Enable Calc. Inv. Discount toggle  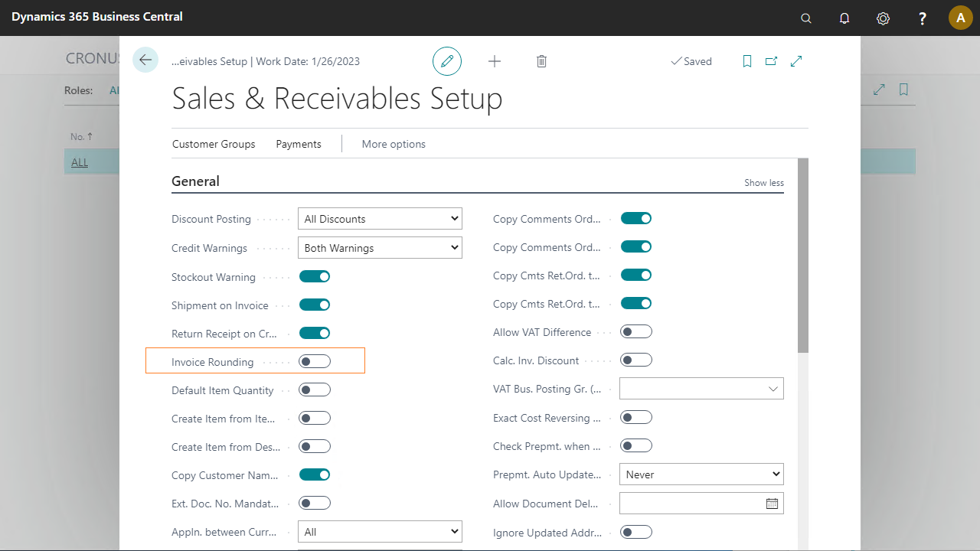tap(636, 360)
